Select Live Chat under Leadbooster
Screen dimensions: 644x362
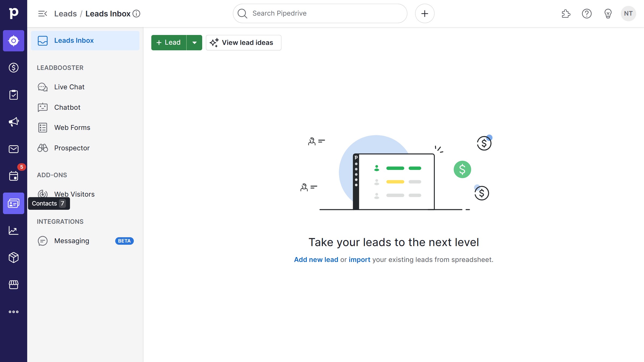tap(69, 87)
